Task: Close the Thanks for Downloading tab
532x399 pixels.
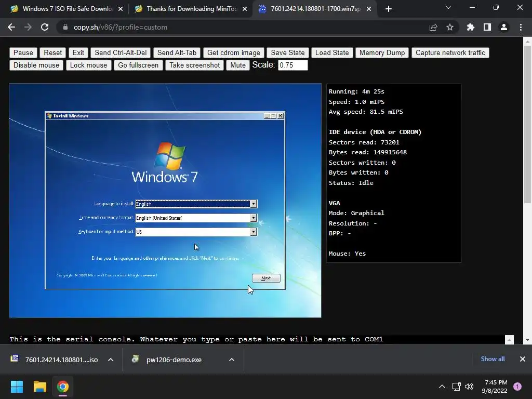Action: pyautogui.click(x=245, y=9)
